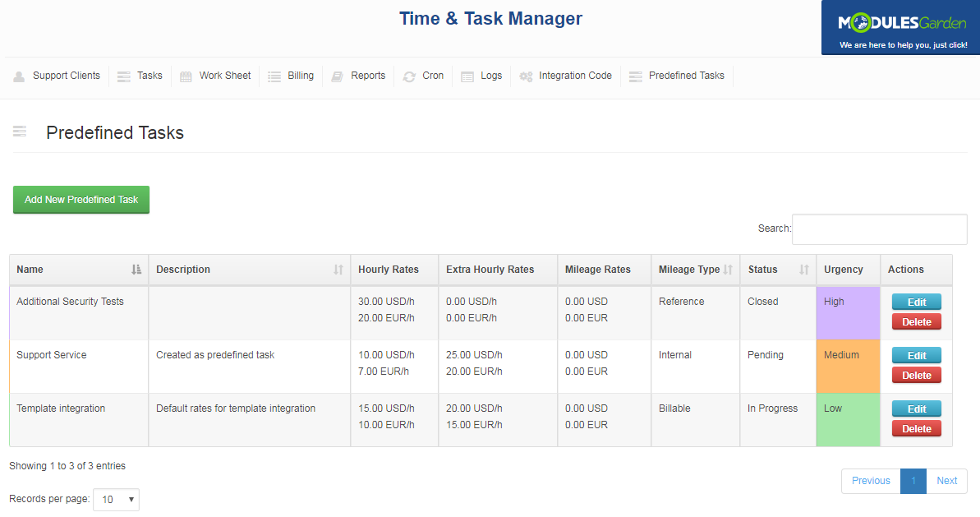This screenshot has height=517, width=980.
Task: Navigate to the Logs tab
Action: click(492, 76)
